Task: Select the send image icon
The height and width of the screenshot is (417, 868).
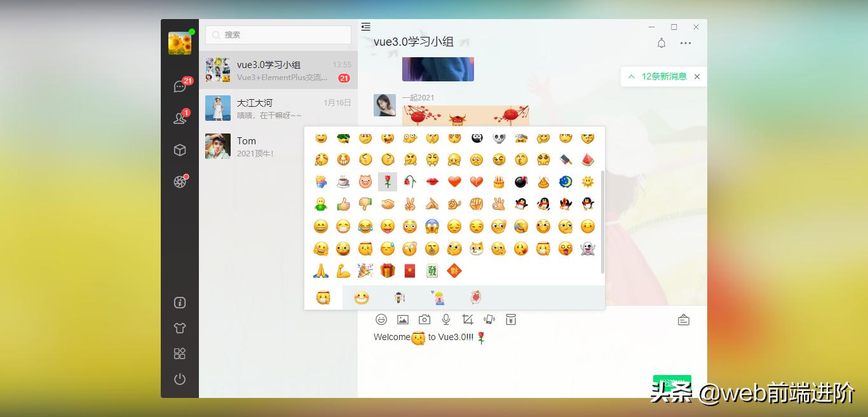Action: [403, 319]
